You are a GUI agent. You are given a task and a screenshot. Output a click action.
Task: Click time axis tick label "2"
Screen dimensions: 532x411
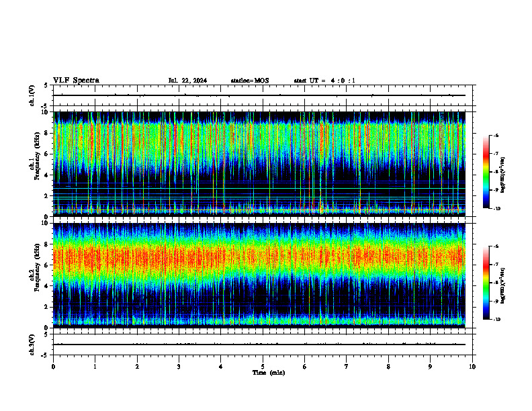[x=137, y=367]
